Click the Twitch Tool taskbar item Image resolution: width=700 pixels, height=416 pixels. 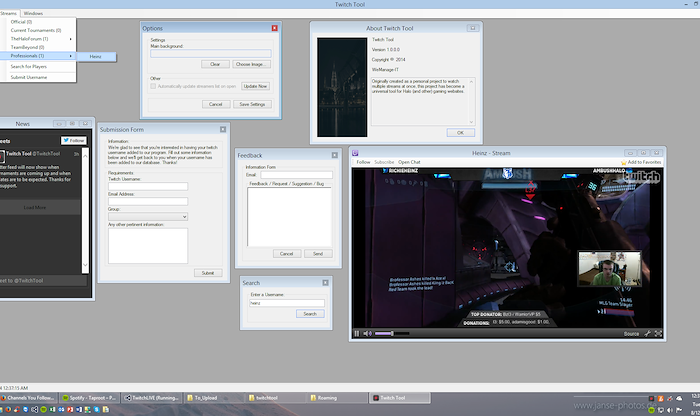point(400,398)
